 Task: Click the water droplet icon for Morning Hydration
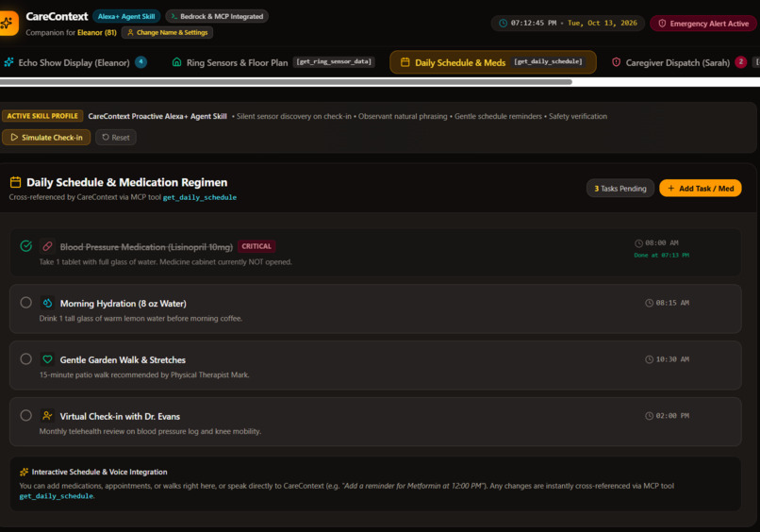47,303
